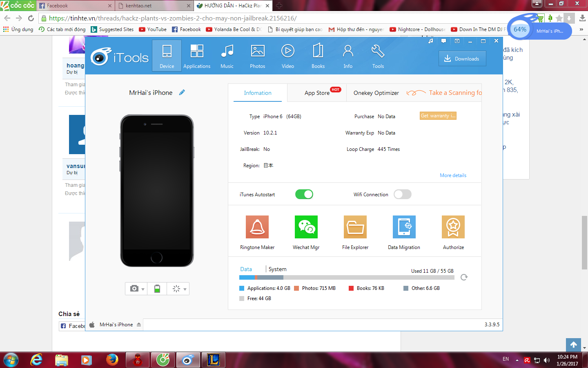Expand the restart options dropdown arrow
Screen dimensions: 588x368
point(185,289)
